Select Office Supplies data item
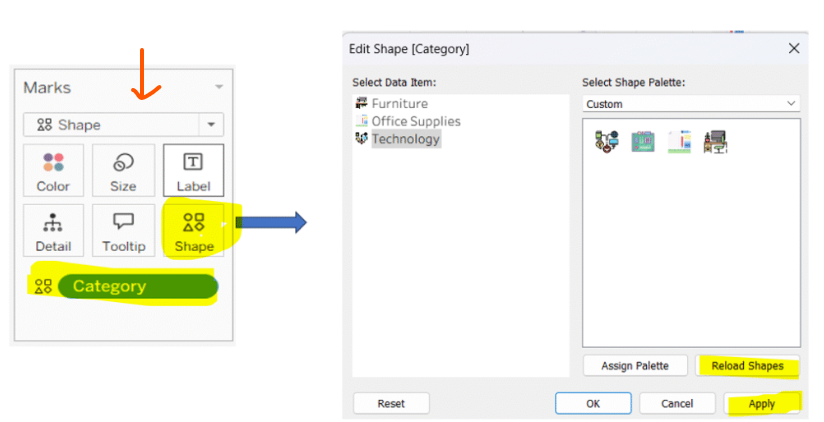The image size is (824, 422). 415,121
